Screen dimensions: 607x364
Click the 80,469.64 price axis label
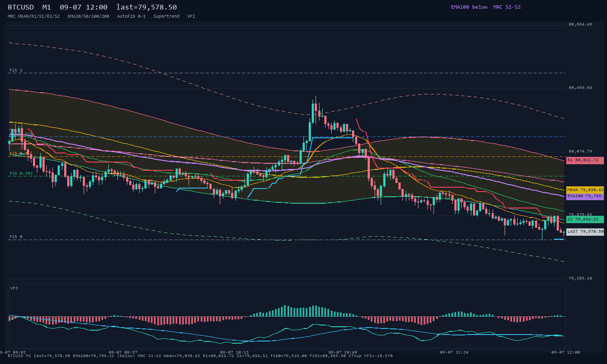pos(580,88)
